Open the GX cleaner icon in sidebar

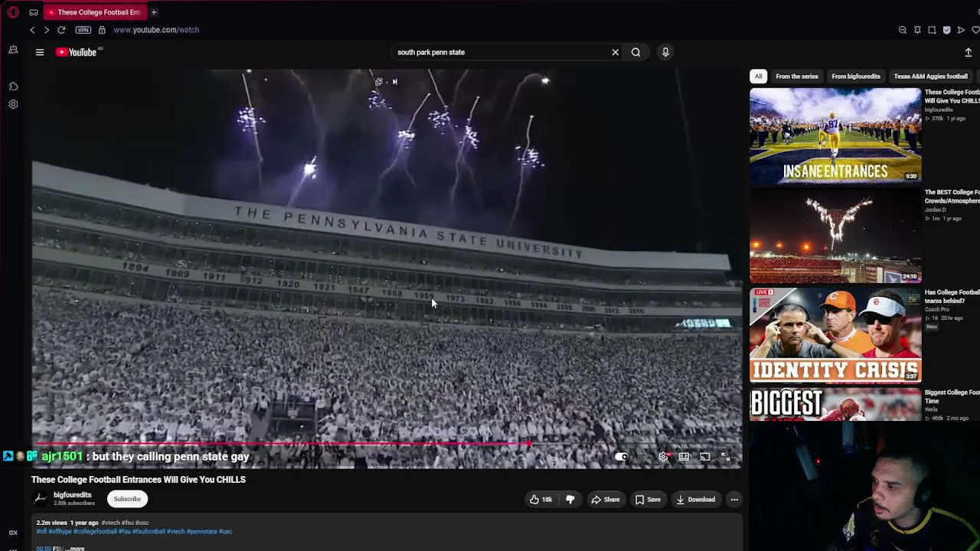click(x=13, y=50)
